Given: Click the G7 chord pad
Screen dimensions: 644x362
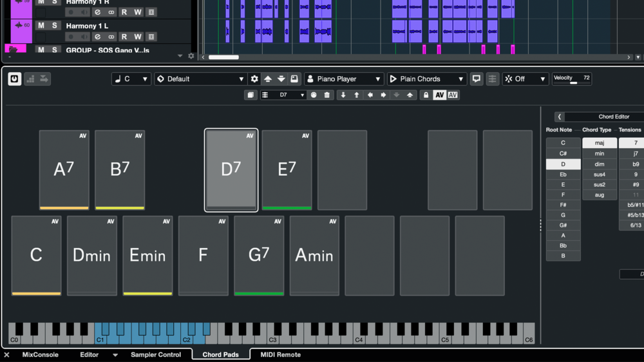Looking at the screenshot, I should point(259,256).
